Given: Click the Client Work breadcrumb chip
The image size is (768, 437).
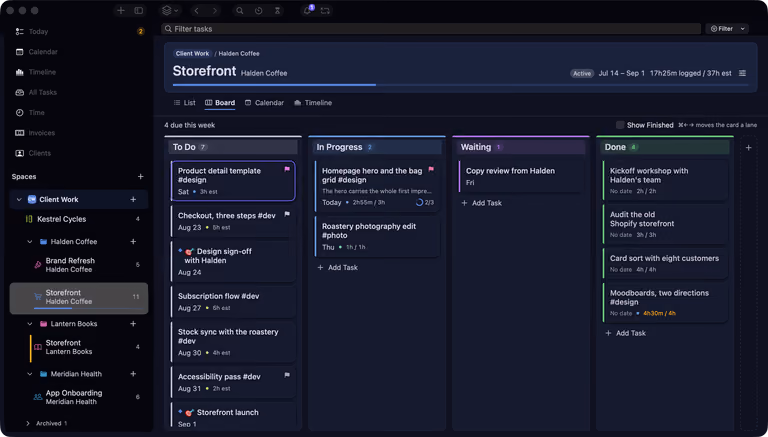Looking at the screenshot, I should click(192, 53).
